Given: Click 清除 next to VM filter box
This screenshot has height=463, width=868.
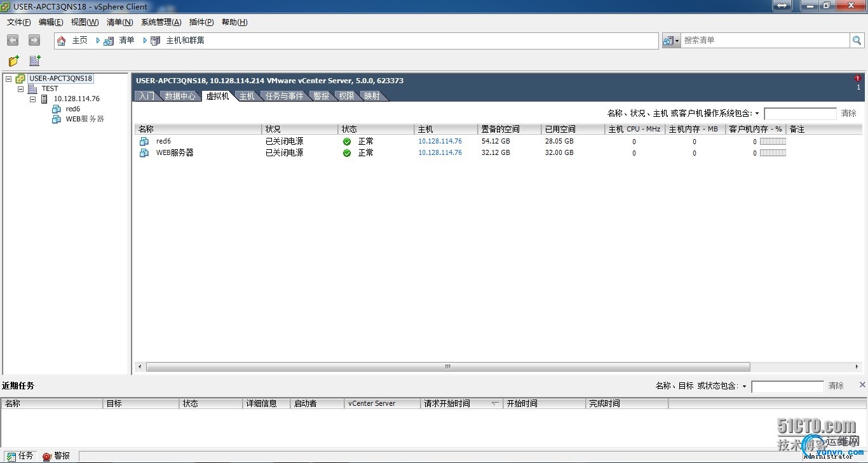Looking at the screenshot, I should [x=848, y=114].
